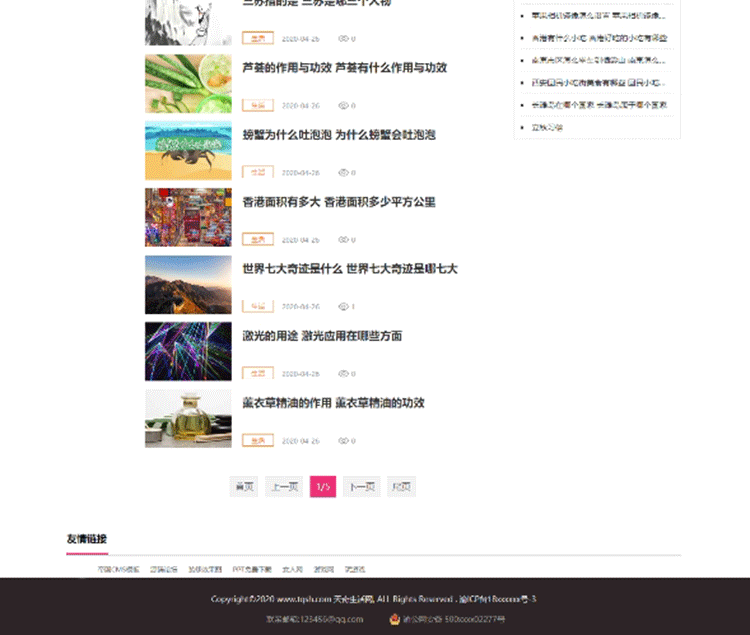Open article 芦荟的作用与功效 芦荟有什么作用与功效
This screenshot has height=635, width=750.
(344, 68)
